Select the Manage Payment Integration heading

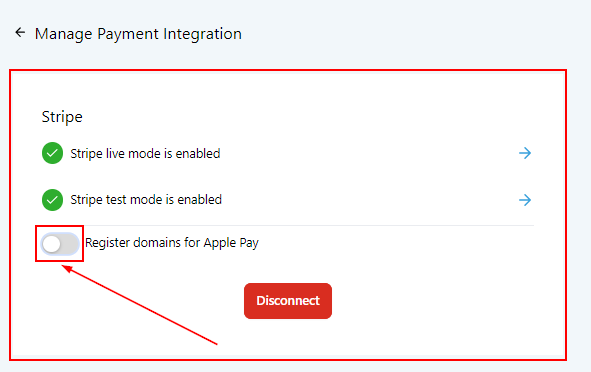click(x=138, y=34)
